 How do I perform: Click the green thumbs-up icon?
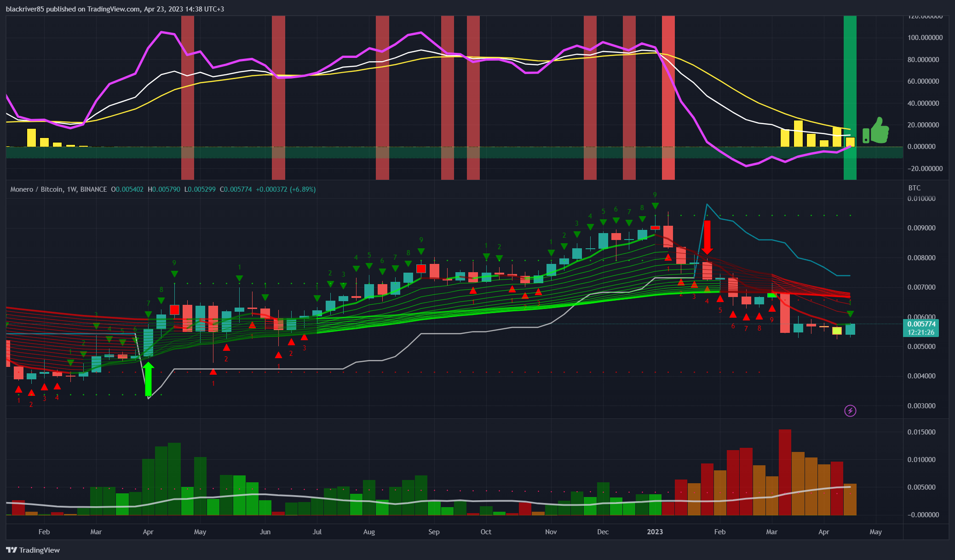[875, 131]
